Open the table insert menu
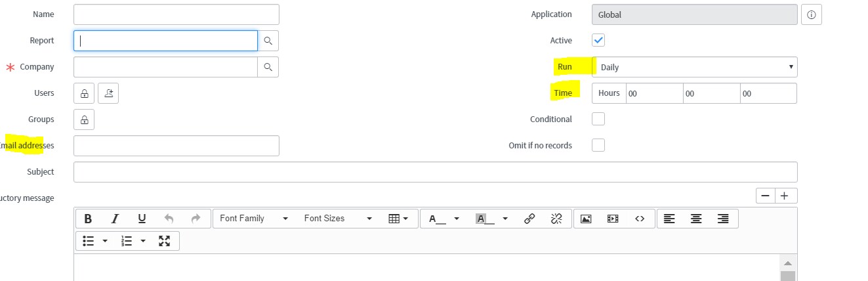This screenshot has height=281, width=868. 398,219
